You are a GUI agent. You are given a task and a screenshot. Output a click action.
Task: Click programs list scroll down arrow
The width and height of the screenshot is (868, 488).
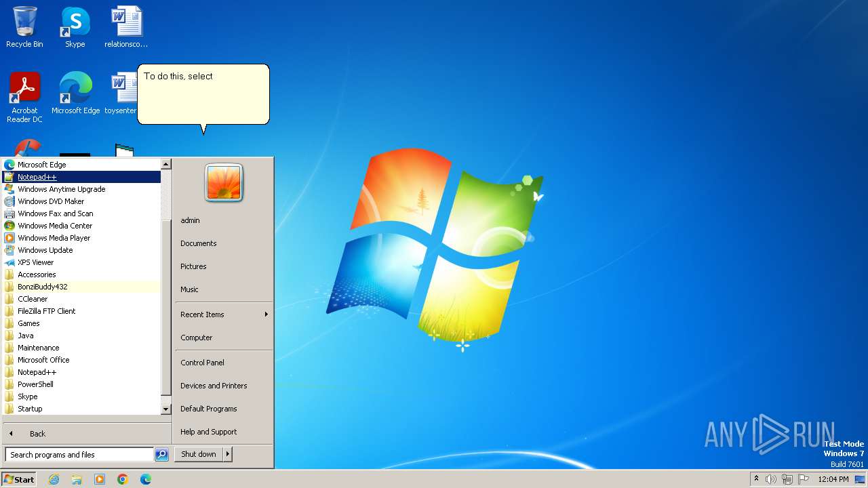(x=165, y=409)
